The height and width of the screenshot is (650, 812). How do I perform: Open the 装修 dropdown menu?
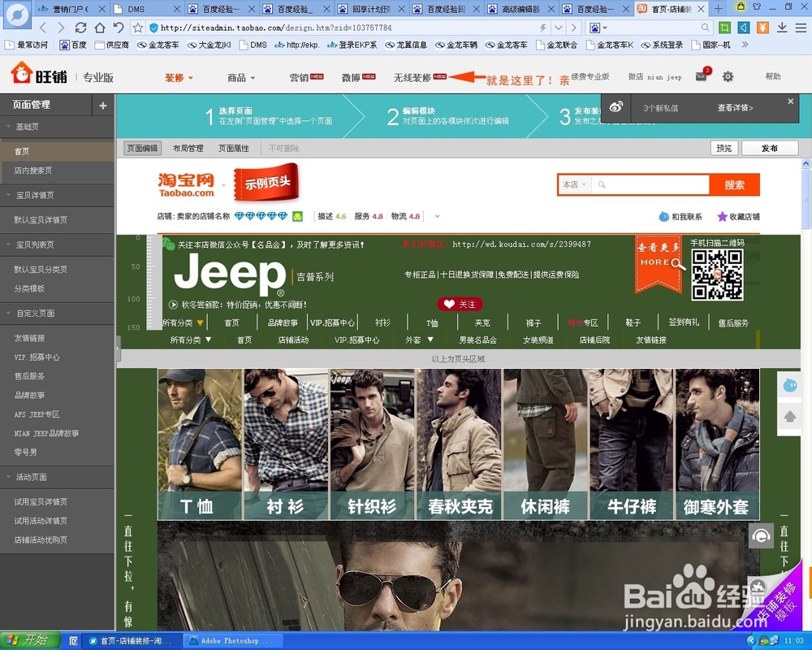tap(179, 78)
